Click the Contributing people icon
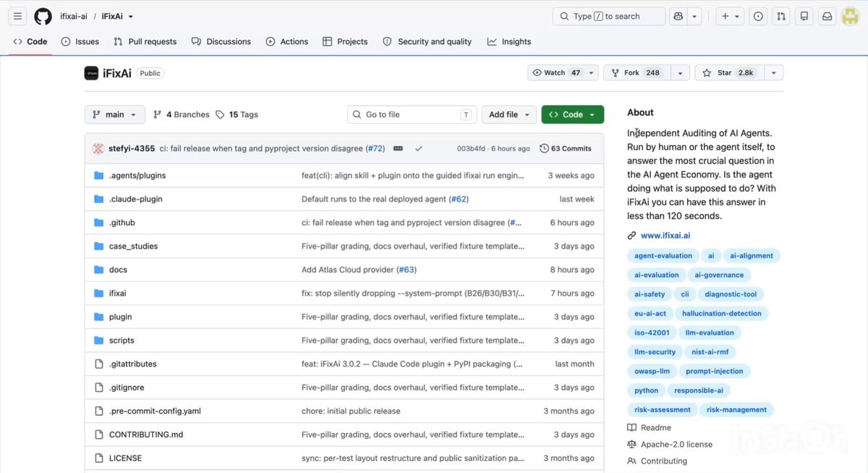Screen dimensions: 868x473 [x=631, y=461]
